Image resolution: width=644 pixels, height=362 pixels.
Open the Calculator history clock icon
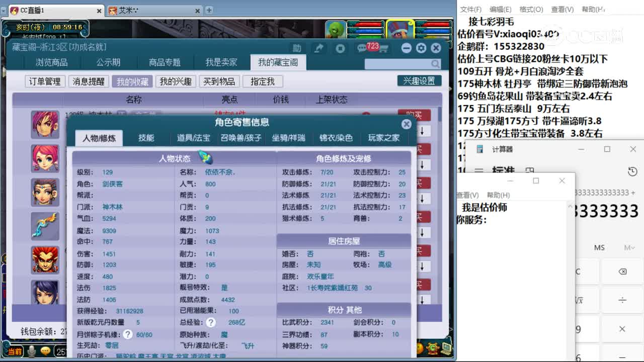[x=633, y=171]
